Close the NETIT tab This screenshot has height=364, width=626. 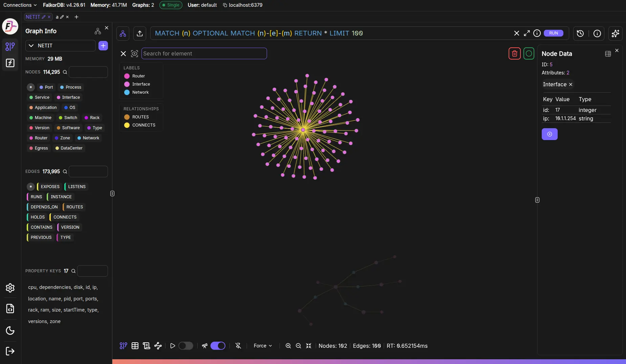49,17
